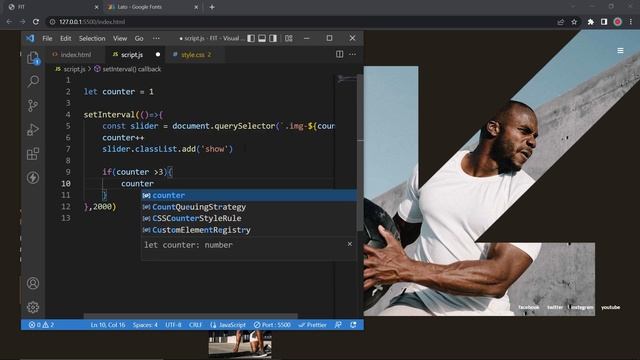Toggle the secondary side bar layout icon
Screen dimensions: 640x360
273,38
